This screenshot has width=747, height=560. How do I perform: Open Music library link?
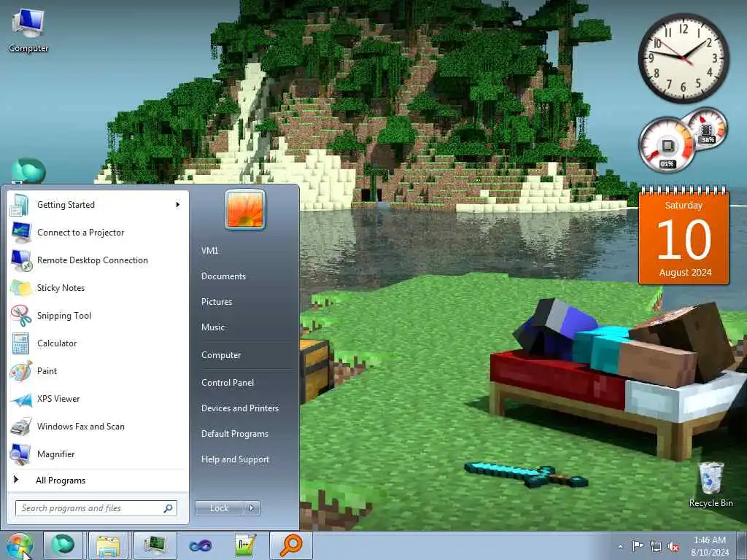coord(213,327)
